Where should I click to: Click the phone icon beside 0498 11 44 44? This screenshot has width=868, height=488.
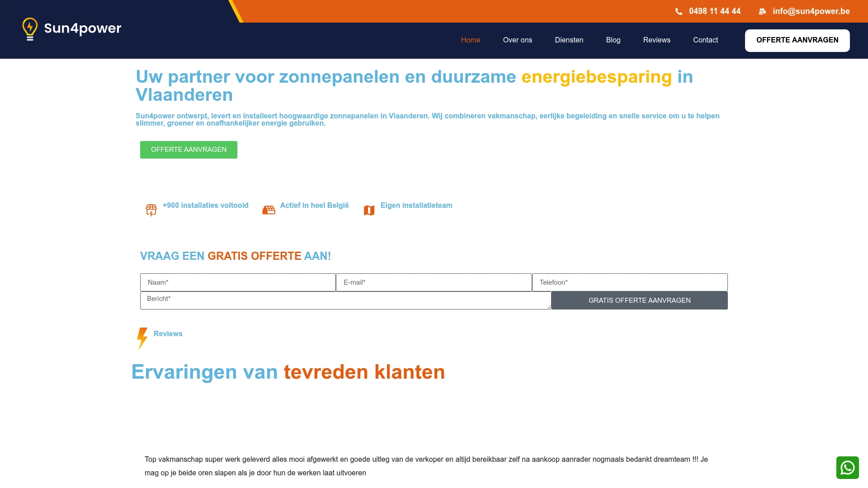[679, 12]
